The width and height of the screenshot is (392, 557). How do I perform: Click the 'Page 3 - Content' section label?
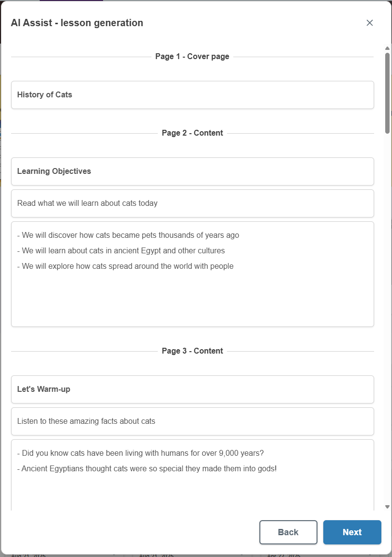[192, 351]
